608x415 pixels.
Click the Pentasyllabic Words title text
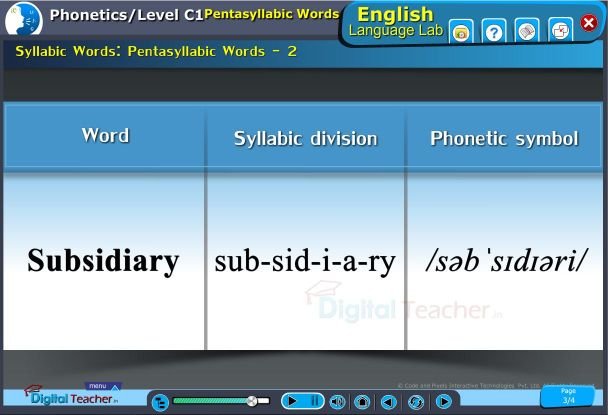[x=271, y=14]
